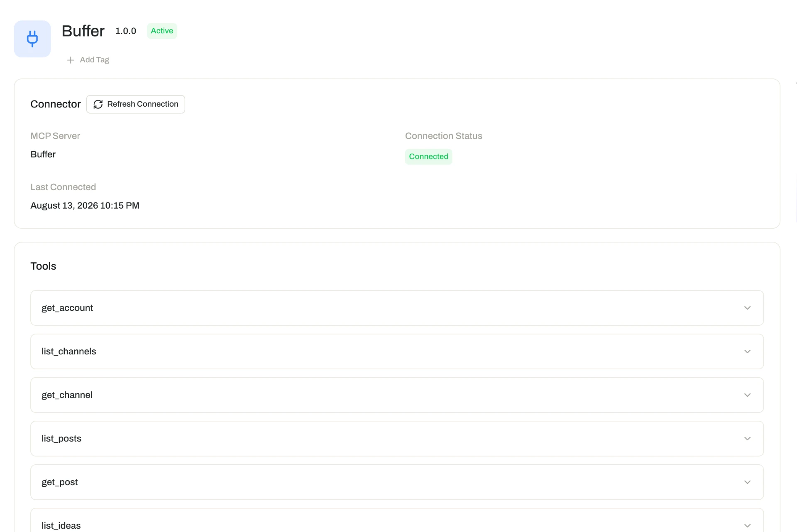Click the version number 1.0.0
797x532 pixels.
pos(126,31)
